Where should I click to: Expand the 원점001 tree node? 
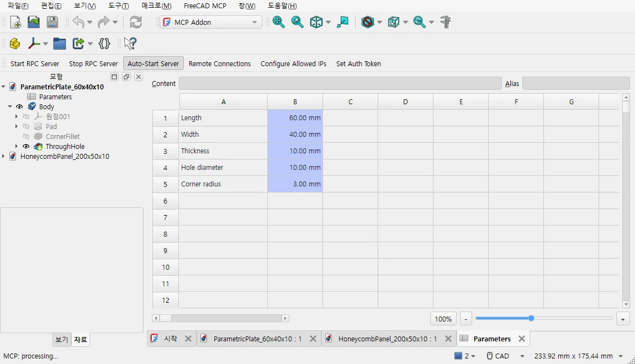point(16,116)
